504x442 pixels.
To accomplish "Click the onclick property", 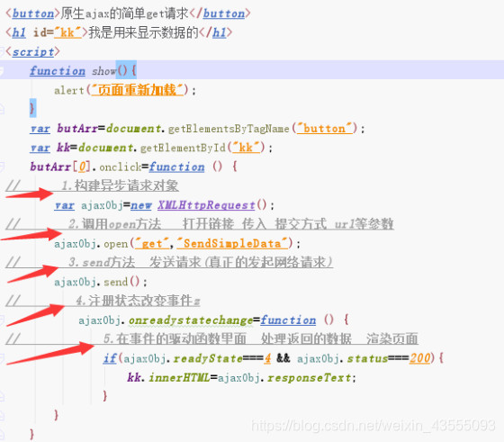I will (120, 167).
